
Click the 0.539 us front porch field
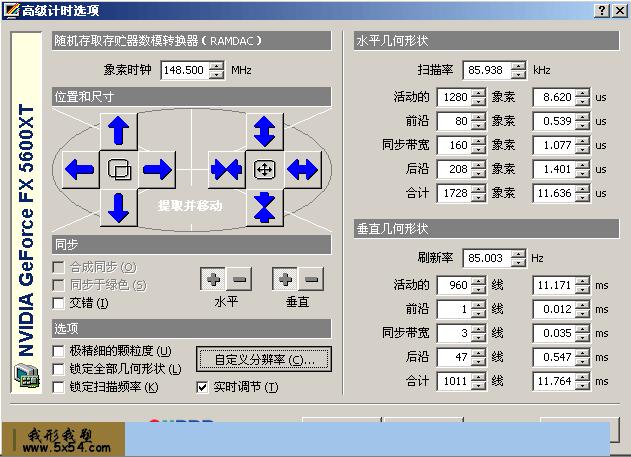(555, 121)
